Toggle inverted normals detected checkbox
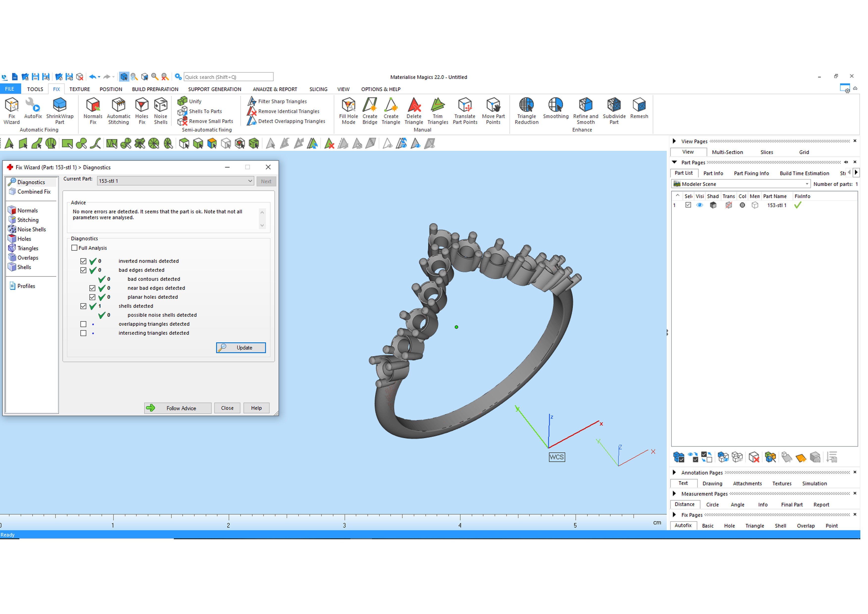 click(84, 261)
